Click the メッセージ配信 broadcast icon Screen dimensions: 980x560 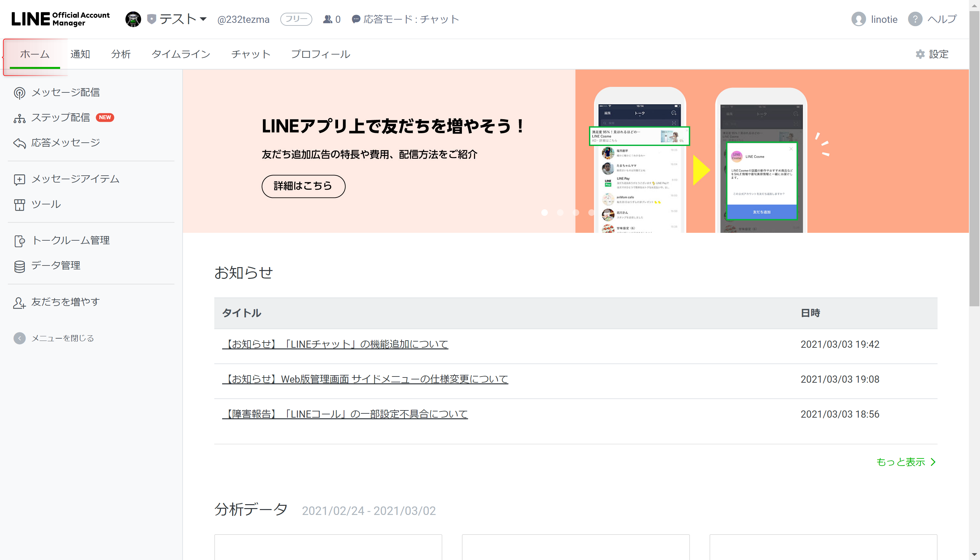pyautogui.click(x=19, y=93)
